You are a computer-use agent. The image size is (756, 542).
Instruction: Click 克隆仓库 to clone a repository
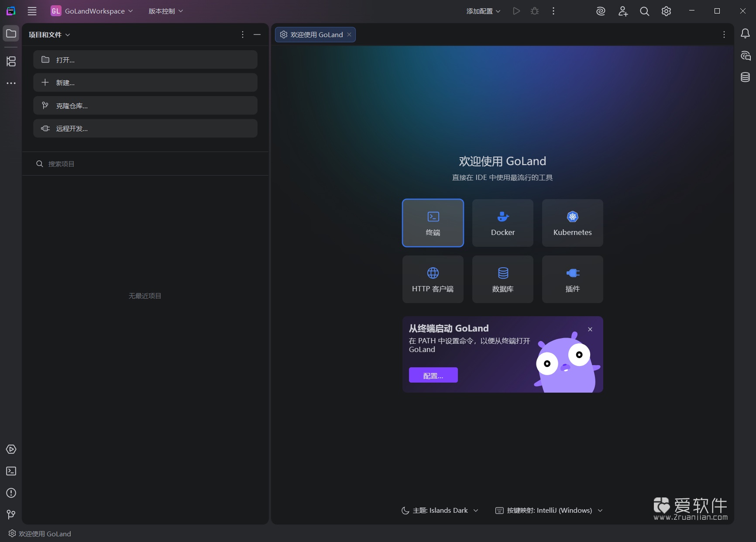(145, 105)
